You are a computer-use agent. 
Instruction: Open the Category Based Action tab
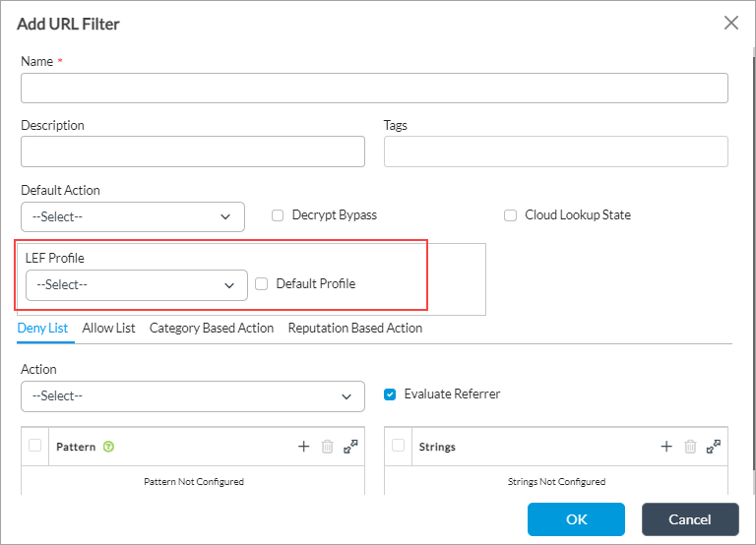tap(212, 329)
